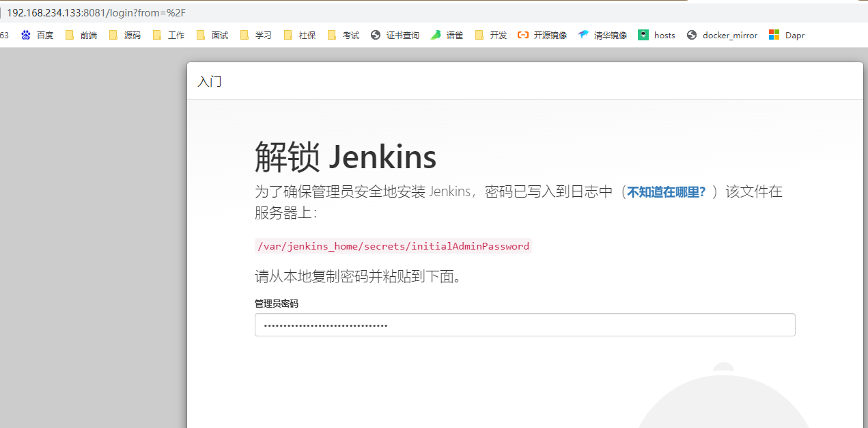The image size is (868, 428).
Task: Open the 语雀 bookmark
Action: (447, 35)
